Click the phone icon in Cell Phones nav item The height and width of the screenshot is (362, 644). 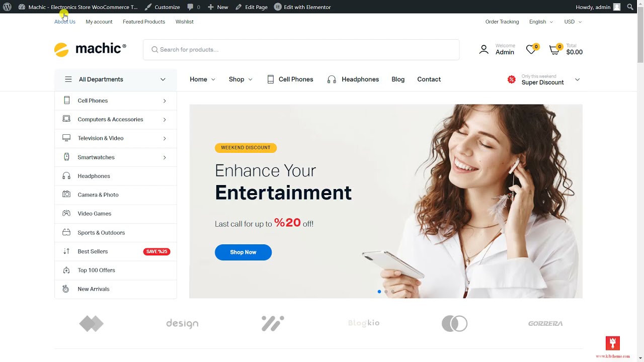[x=271, y=79]
